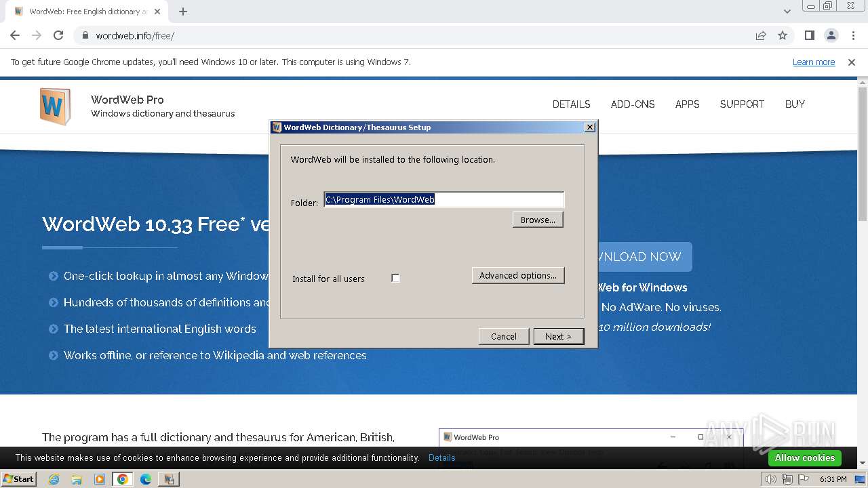Open Microsoft Edge from taskbar
Image resolution: width=868 pixels, height=488 pixels.
[x=146, y=479]
